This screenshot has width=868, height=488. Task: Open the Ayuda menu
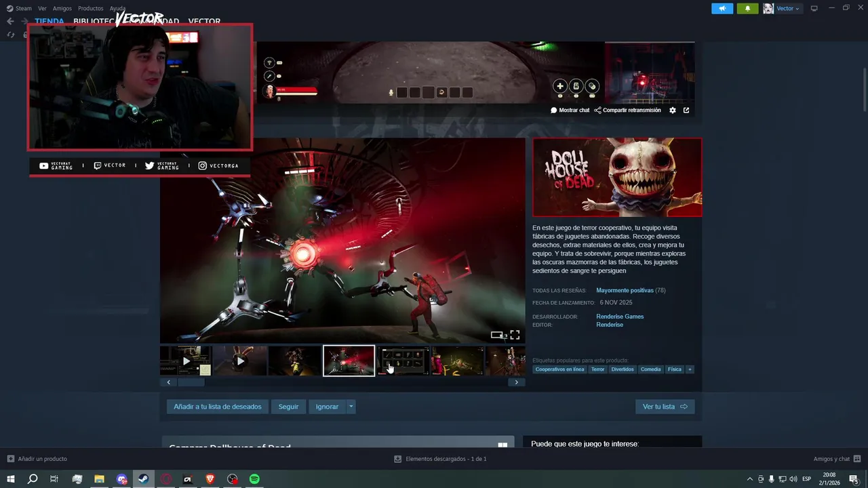pos(117,8)
